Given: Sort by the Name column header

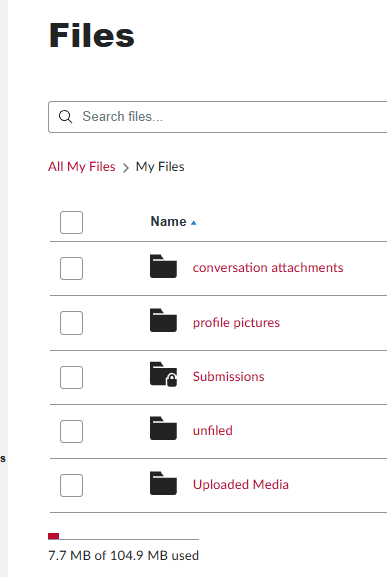Looking at the screenshot, I should pos(168,222).
